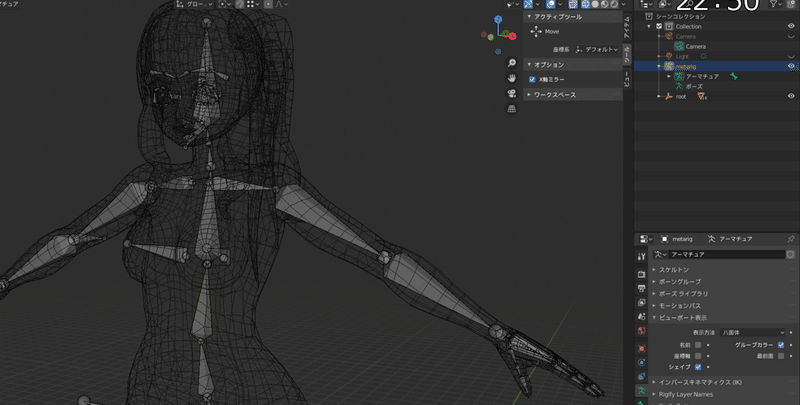Toggle the シェイプ checkbox
This screenshot has height=405, width=800.
pyautogui.click(x=698, y=367)
